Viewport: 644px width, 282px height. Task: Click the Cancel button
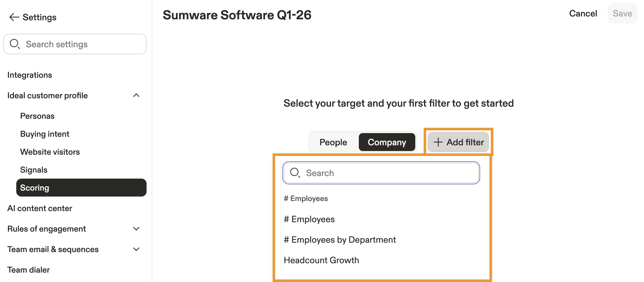click(x=583, y=13)
